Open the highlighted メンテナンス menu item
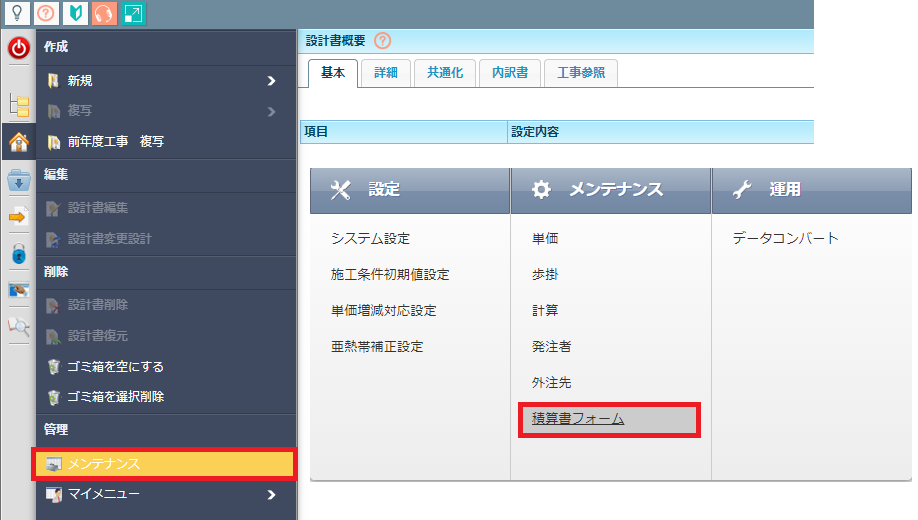The image size is (918, 520). 165,464
